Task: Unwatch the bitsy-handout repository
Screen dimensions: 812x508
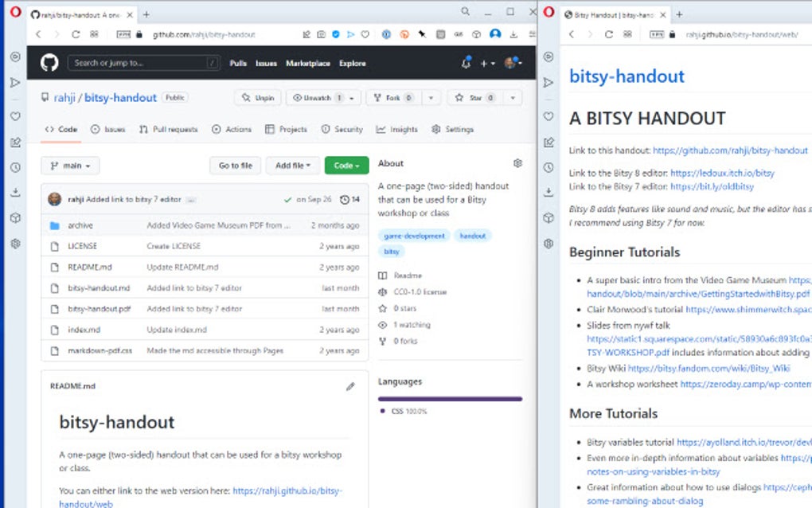Action: [317, 97]
